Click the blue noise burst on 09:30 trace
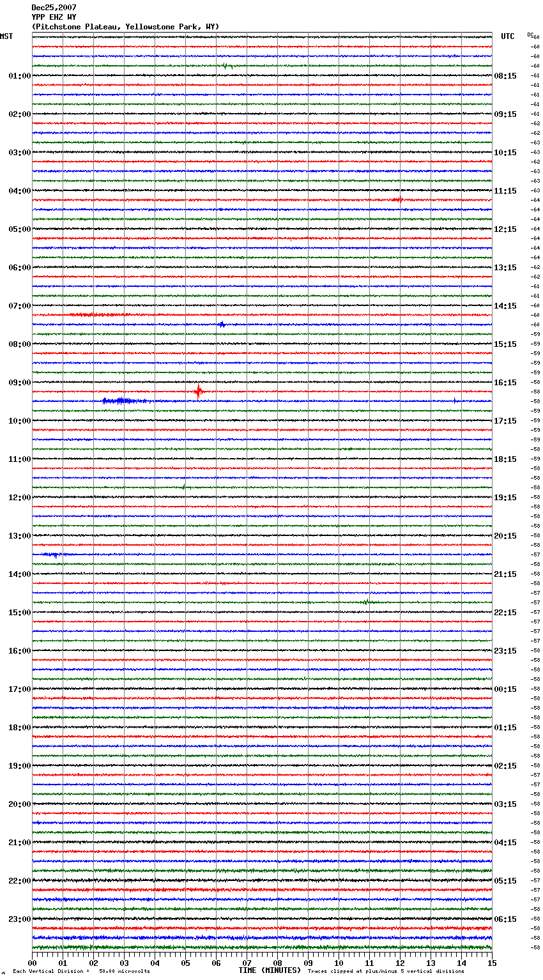Screen dimensions: 543x980 [125, 401]
